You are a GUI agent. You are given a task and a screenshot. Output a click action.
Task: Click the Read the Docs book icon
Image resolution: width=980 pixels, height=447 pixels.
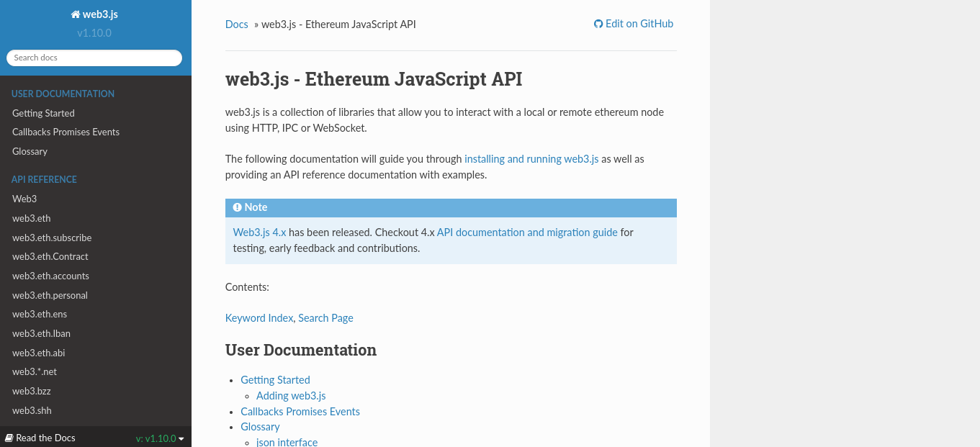click(9, 438)
